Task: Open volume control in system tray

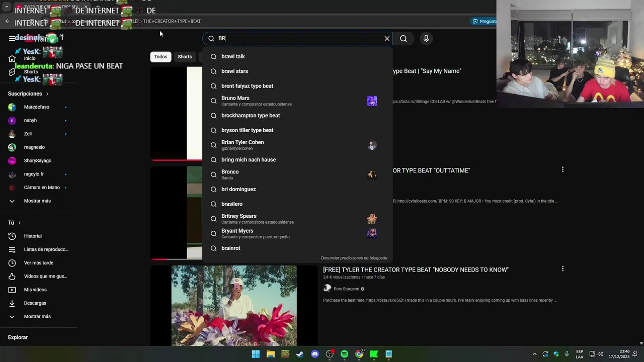Action: pos(600,354)
